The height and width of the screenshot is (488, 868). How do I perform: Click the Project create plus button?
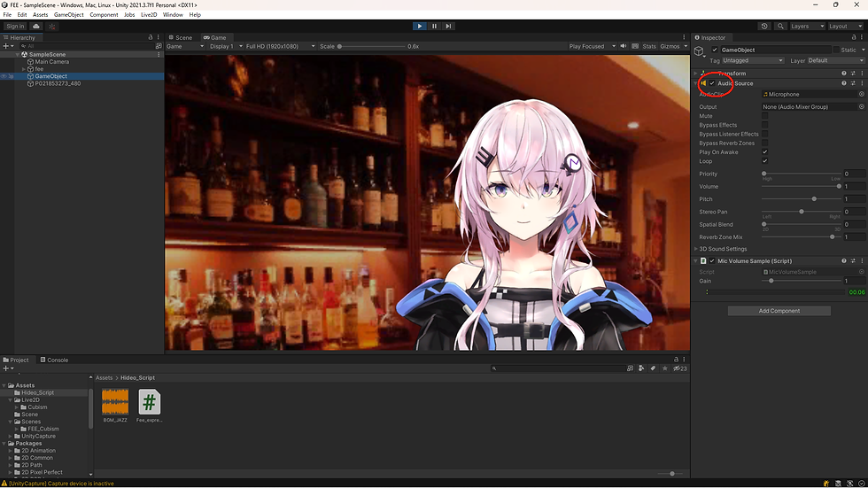click(x=7, y=368)
